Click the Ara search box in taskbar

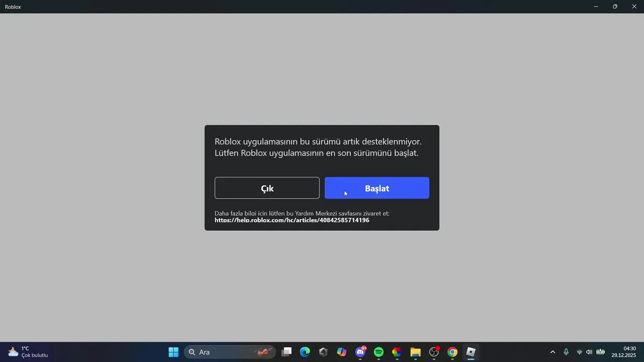pyautogui.click(x=230, y=352)
